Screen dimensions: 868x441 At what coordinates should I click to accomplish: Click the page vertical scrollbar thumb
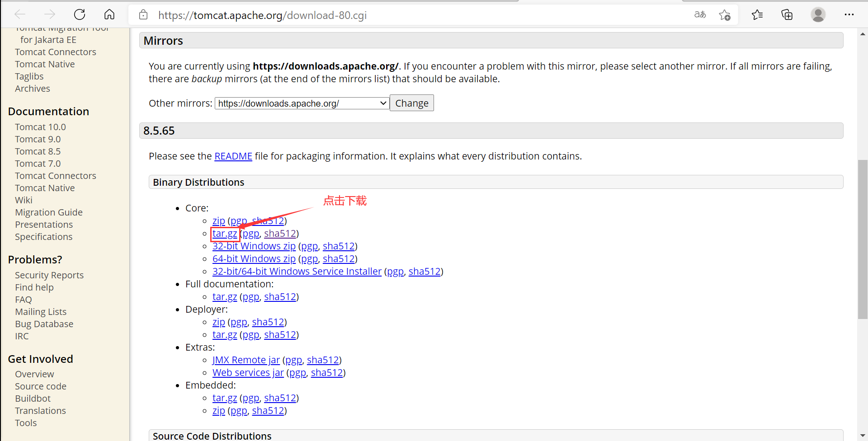[863, 239]
